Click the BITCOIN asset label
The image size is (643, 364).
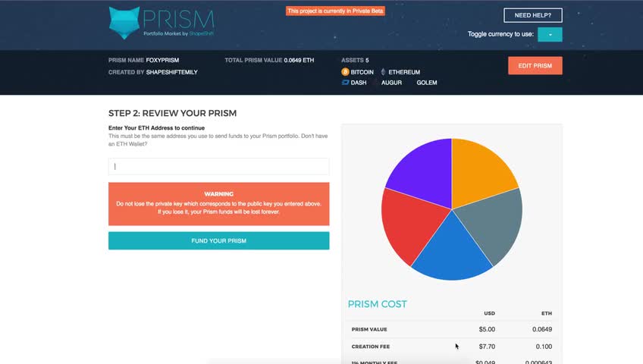click(362, 72)
